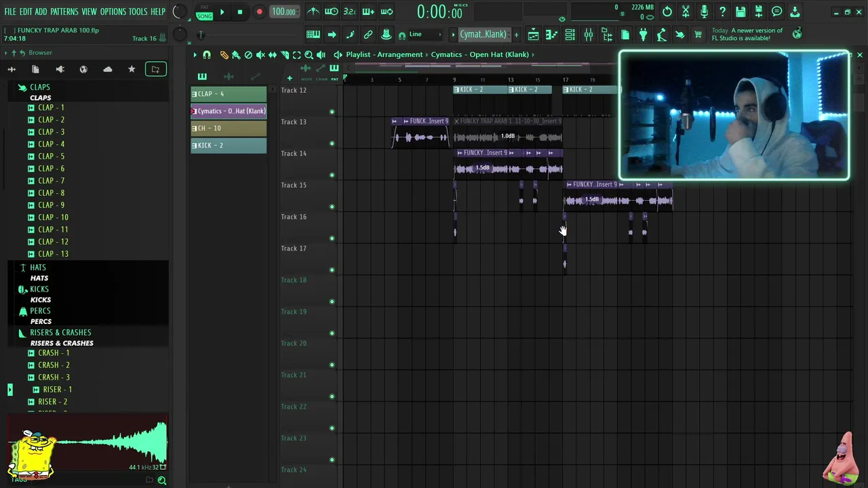868x488 pixels.
Task: Select the CLAP - 4 pattern in the picker
Action: (x=229, y=94)
